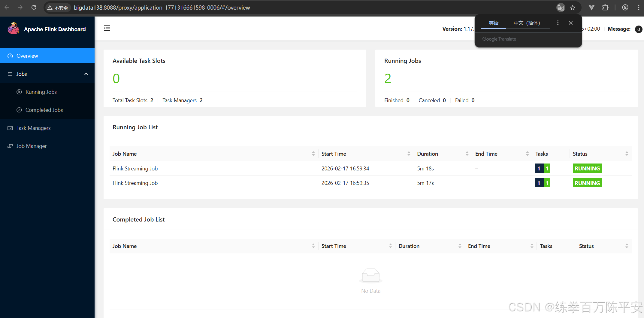
Task: Click RUNNING status badge of 16:59:35 job
Action: coord(587,183)
